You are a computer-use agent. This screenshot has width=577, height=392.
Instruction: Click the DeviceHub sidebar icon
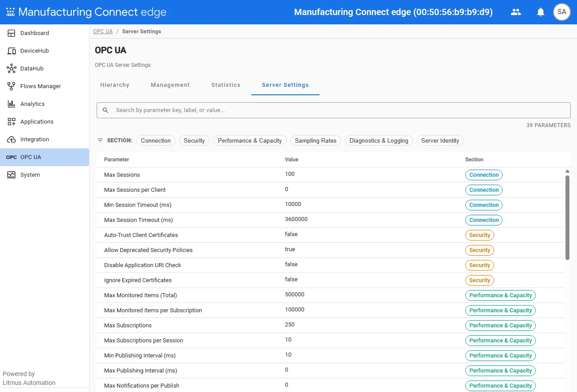point(12,51)
